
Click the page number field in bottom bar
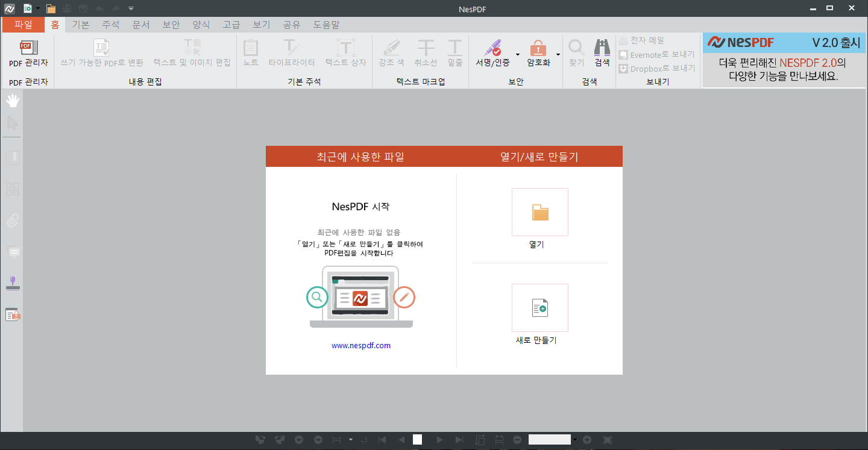(417, 440)
